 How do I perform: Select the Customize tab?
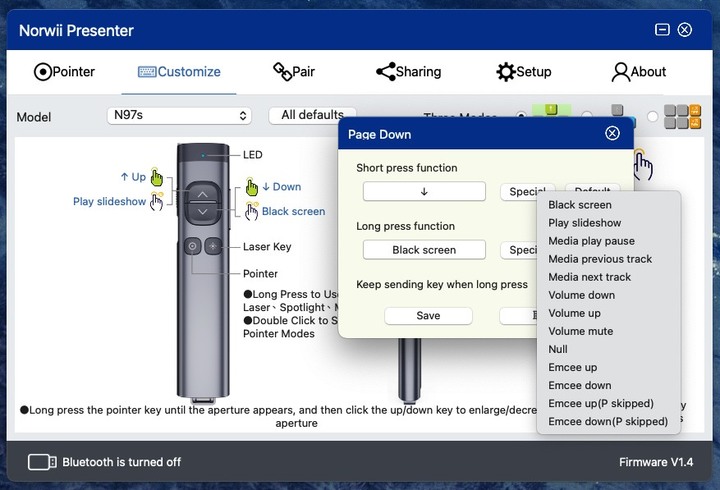179,72
